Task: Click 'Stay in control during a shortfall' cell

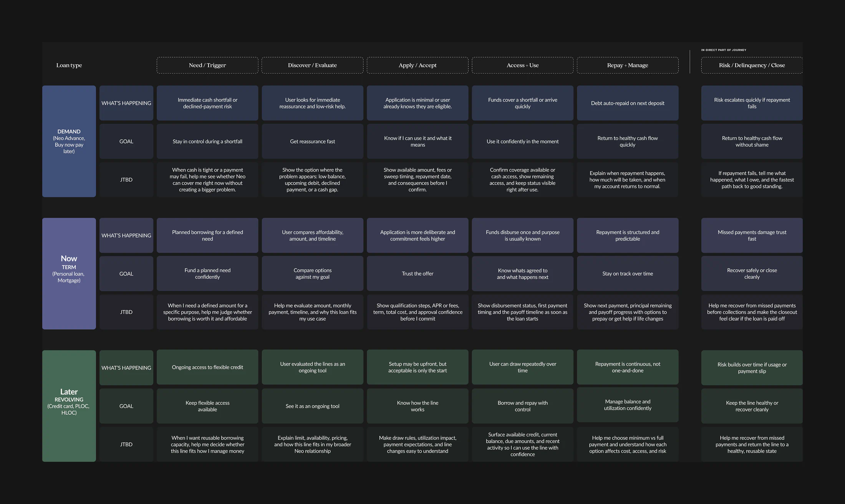Action: pos(207,141)
